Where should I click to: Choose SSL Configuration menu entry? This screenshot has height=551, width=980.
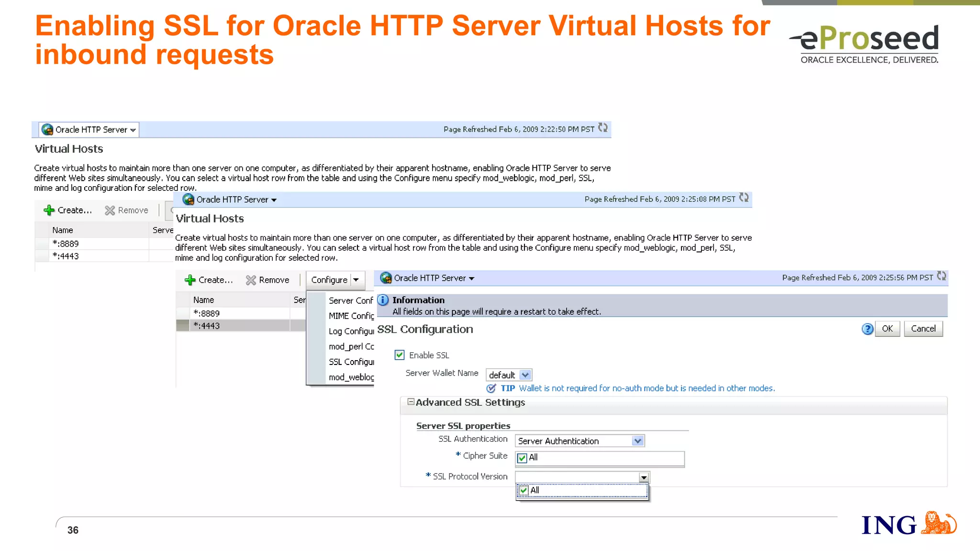tap(351, 362)
